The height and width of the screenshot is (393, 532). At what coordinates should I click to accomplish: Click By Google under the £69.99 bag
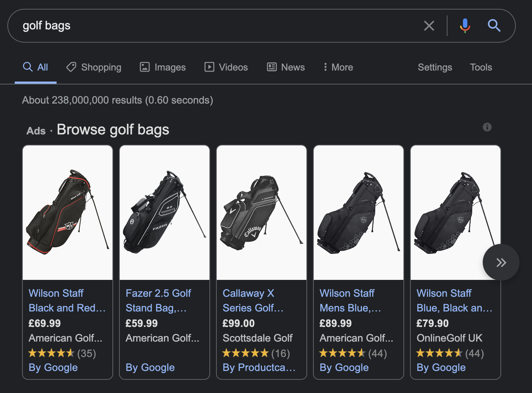click(53, 368)
